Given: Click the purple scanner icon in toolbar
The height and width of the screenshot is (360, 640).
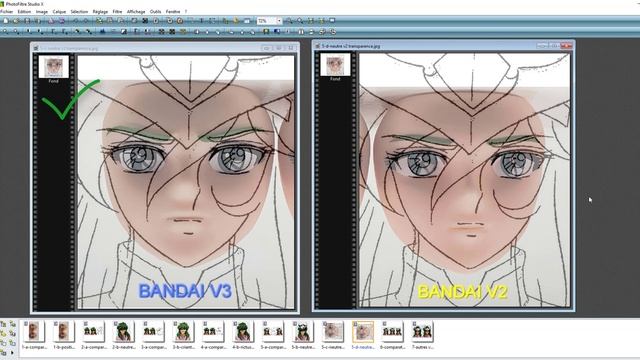Looking at the screenshot, I should (62, 20).
